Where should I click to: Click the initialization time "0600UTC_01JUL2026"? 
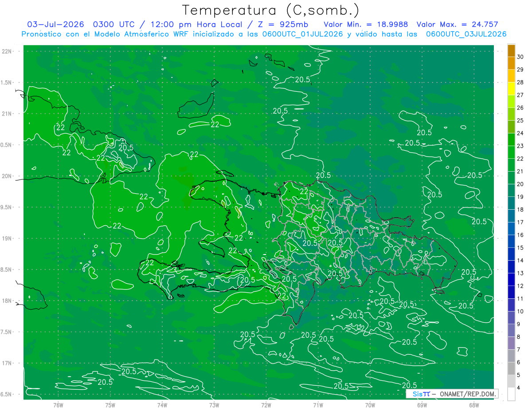[x=302, y=34]
